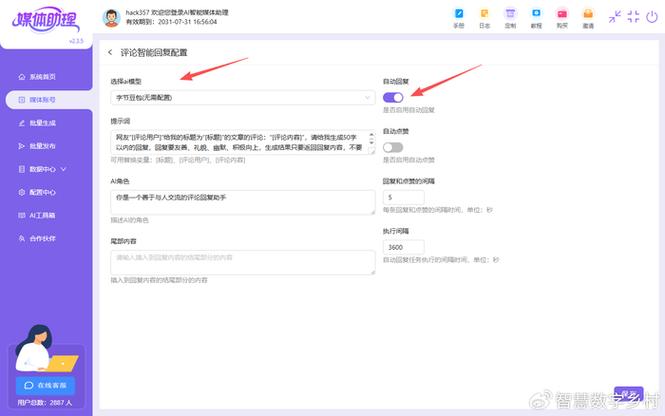Click the user avatar in header
The width and height of the screenshot is (665, 416).
click(x=112, y=18)
